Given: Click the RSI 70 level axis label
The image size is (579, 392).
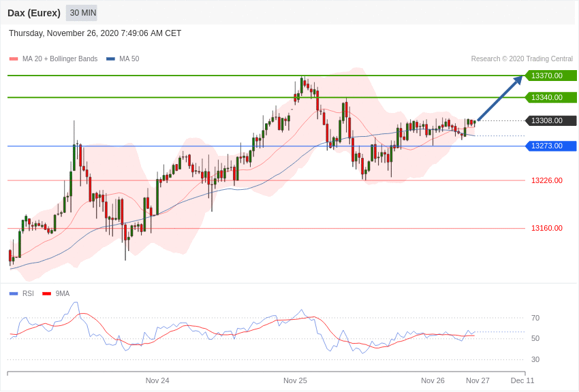Looking at the screenshot, I should pyautogui.click(x=535, y=318).
